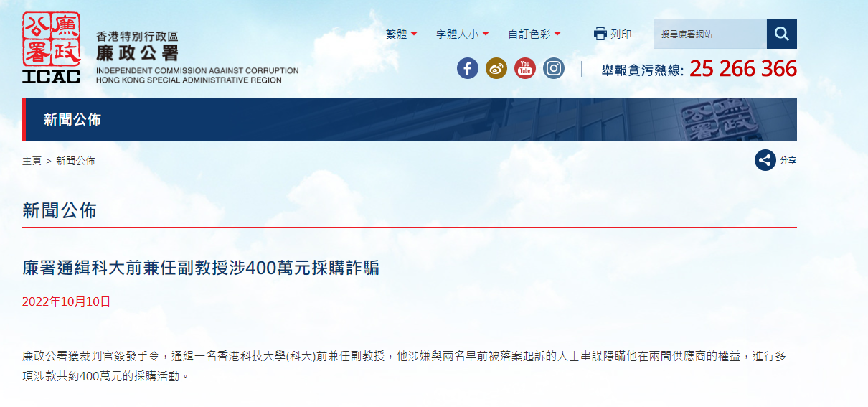The image size is (868, 407).
Task: Click the 列印 text label
Action: [621, 34]
